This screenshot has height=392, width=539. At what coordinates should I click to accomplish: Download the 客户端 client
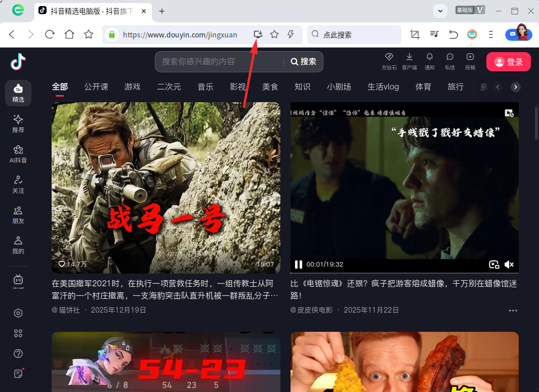tap(409, 62)
